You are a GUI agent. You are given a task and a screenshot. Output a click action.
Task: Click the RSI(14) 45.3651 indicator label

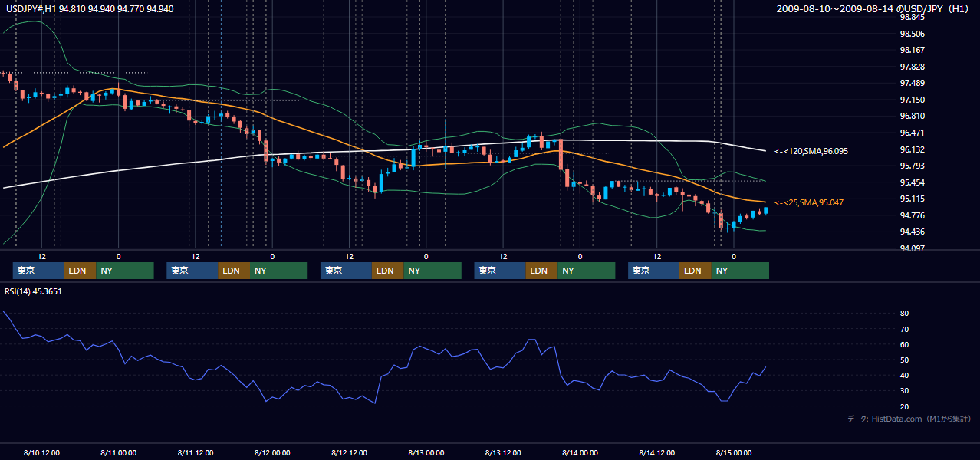click(32, 291)
